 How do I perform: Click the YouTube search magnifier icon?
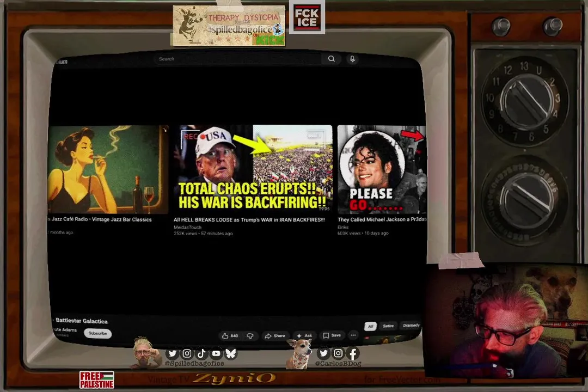tap(331, 59)
